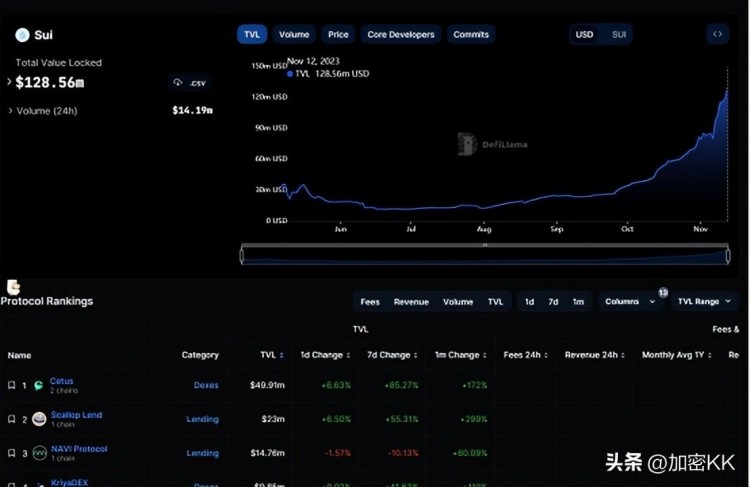Bookmark the Cetus protocol row
750x487 pixels.
[11, 385]
